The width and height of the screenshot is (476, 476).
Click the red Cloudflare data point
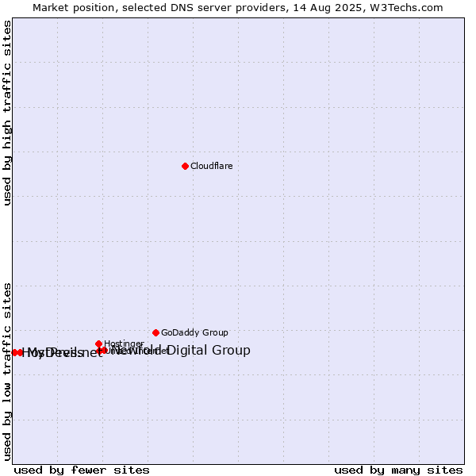[x=185, y=166]
